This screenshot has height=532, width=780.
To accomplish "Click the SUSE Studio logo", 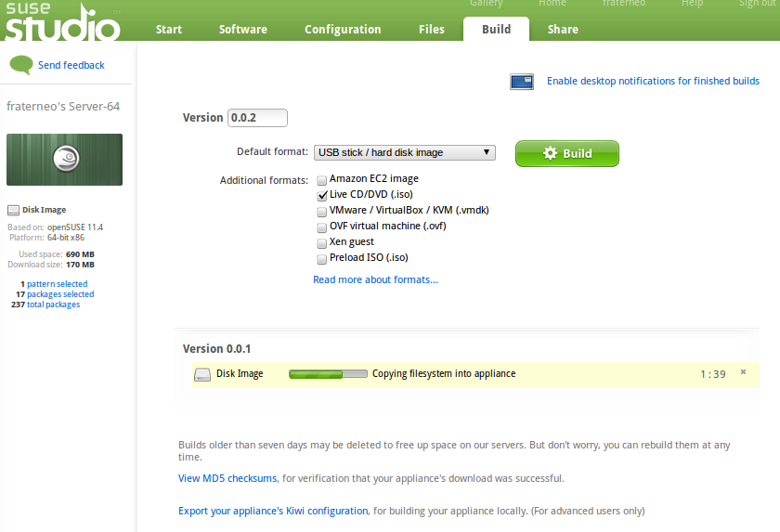I will (x=62, y=20).
